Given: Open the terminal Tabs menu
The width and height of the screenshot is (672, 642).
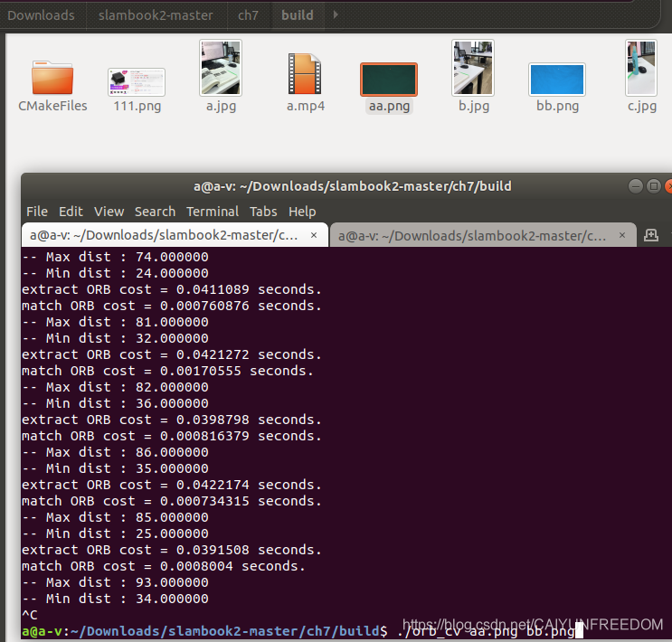Looking at the screenshot, I should pyautogui.click(x=263, y=212).
